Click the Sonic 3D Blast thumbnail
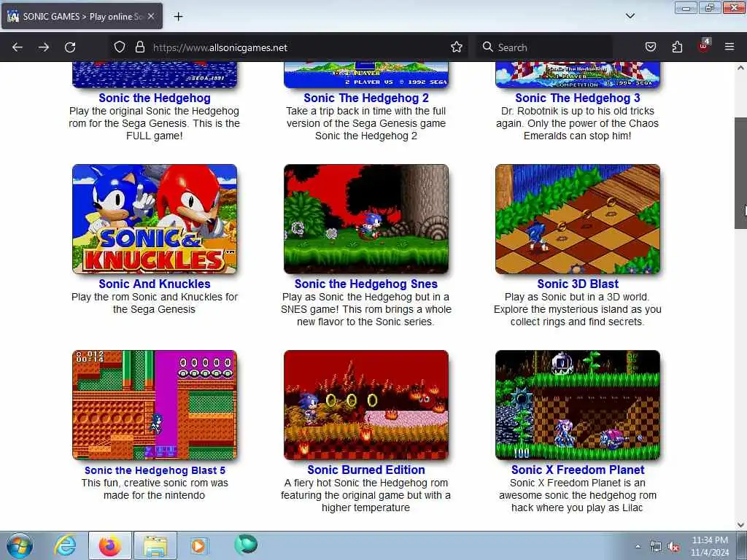747x560 pixels. pos(578,219)
